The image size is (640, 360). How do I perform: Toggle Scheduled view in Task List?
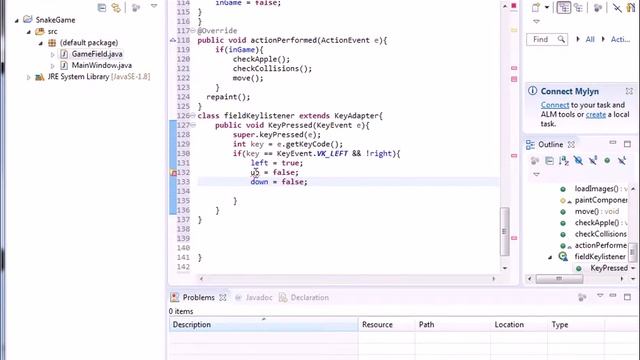(x=578, y=7)
